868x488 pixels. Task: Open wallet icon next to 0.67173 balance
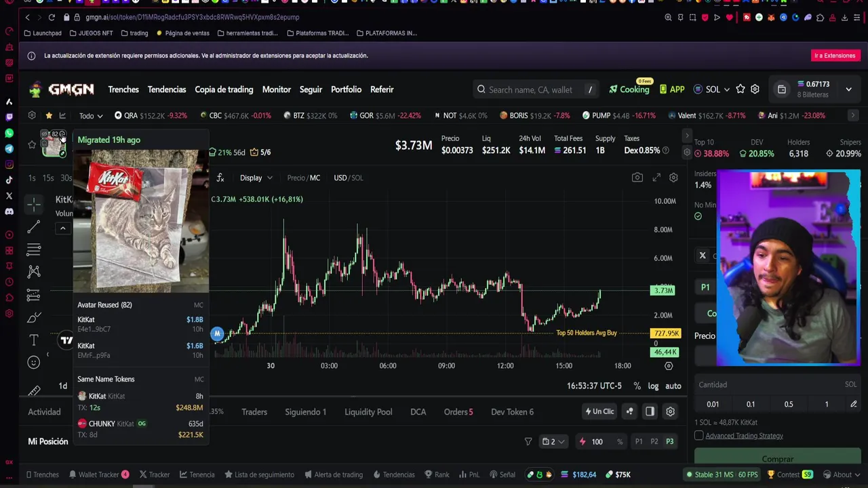coord(781,89)
